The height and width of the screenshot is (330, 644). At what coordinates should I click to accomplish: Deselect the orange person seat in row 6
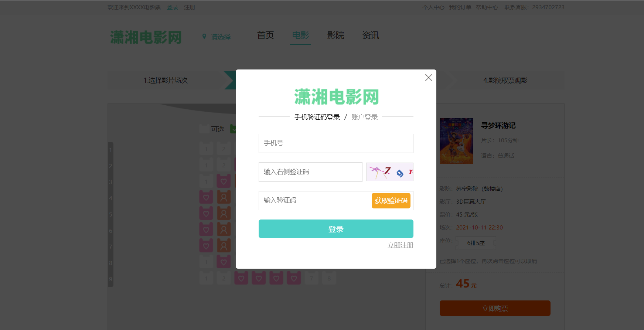click(224, 229)
